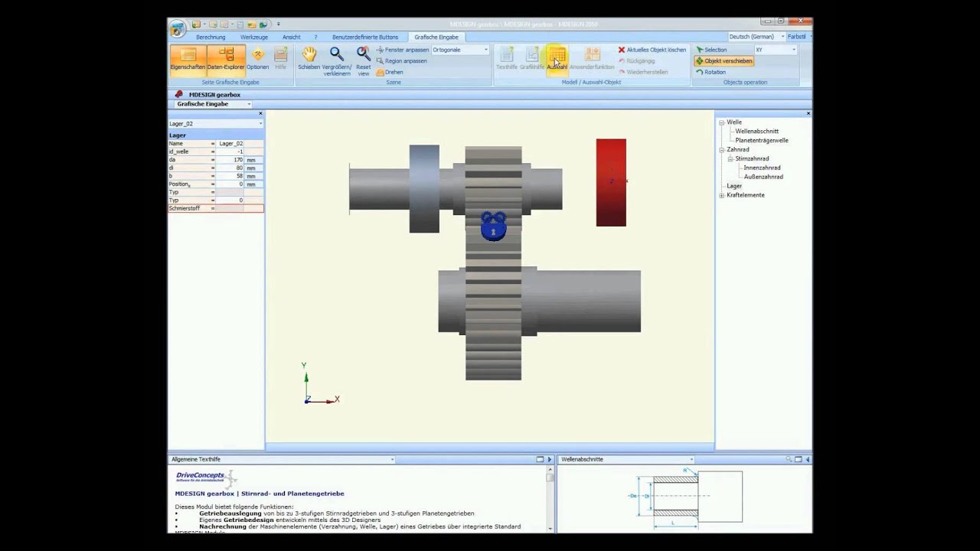Open the Berechnung ribbon tab

(x=211, y=37)
